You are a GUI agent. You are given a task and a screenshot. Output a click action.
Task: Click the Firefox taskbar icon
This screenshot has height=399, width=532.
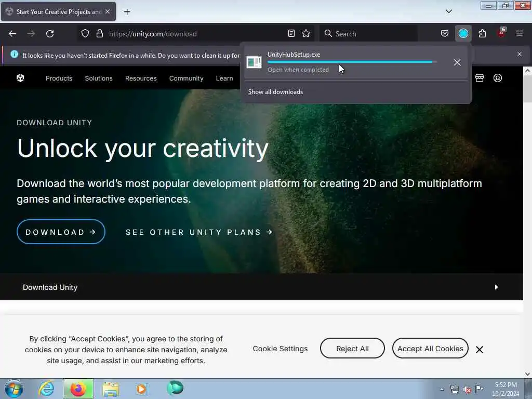tap(78, 389)
